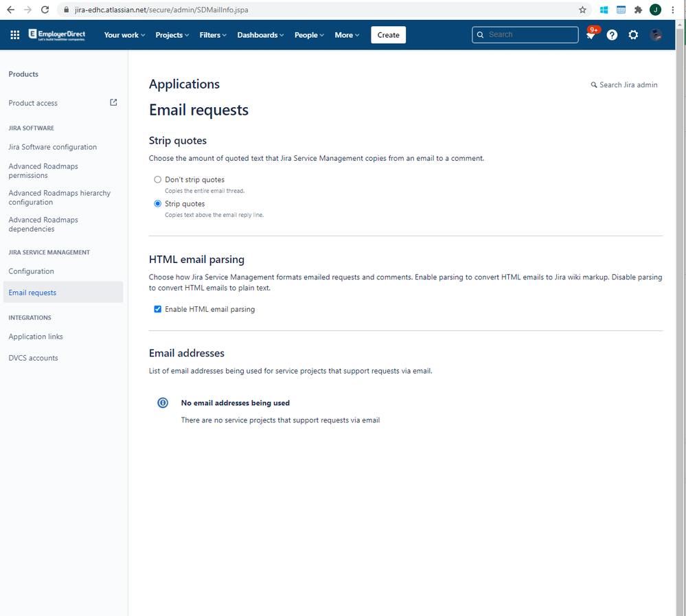
Task: Expand the Projects dropdown menu
Action: coord(172,35)
